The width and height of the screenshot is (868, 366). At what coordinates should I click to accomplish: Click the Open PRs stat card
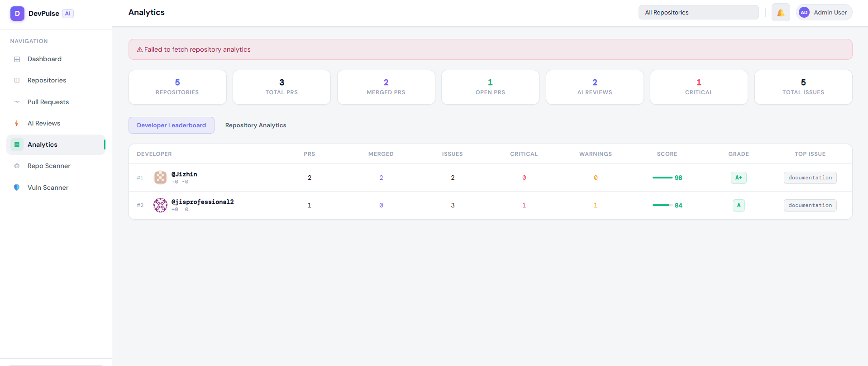(x=490, y=87)
